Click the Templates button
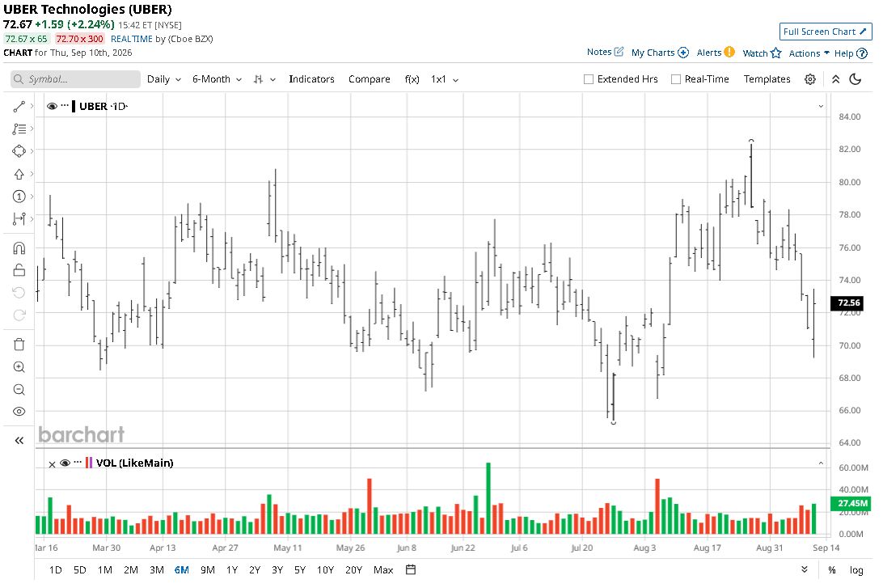Viewport: 883px width, 588px height. 767,79
